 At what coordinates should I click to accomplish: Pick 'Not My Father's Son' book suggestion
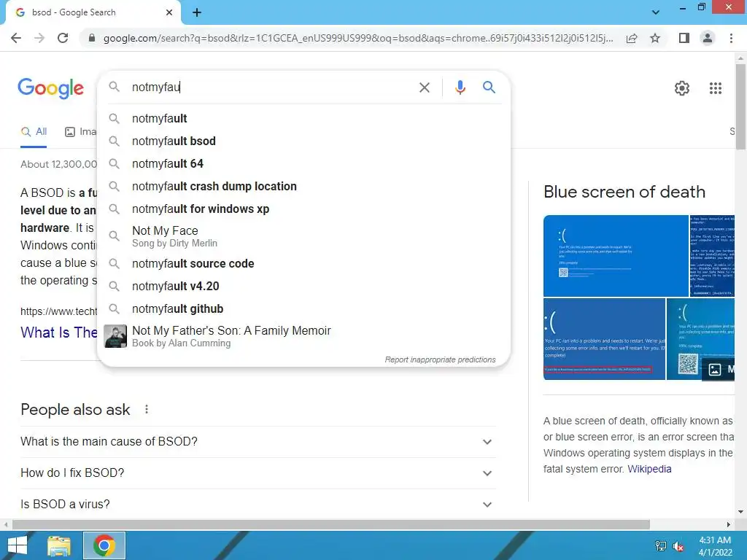point(303,336)
